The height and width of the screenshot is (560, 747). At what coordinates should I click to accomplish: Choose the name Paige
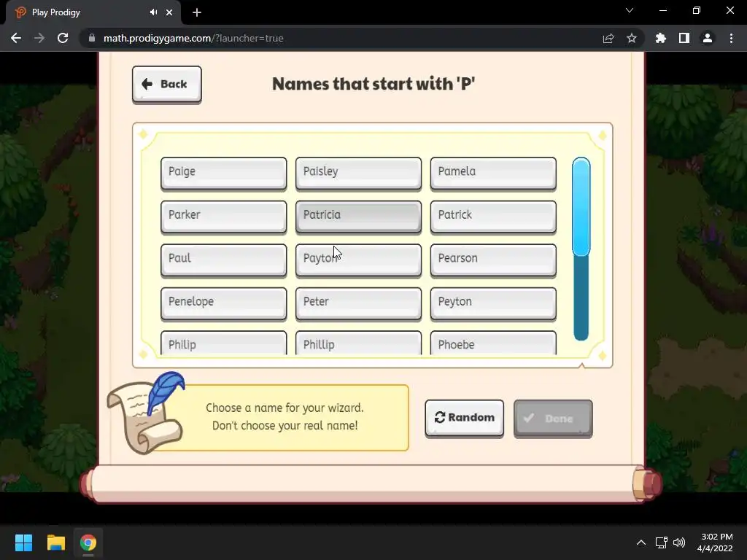(x=223, y=174)
